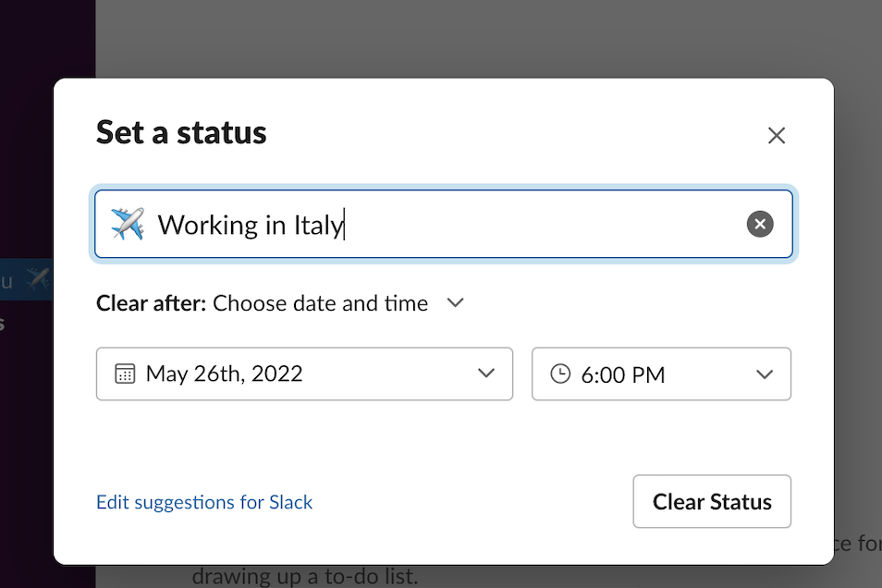882x588 pixels.
Task: Click the Clear after label
Action: (x=152, y=303)
